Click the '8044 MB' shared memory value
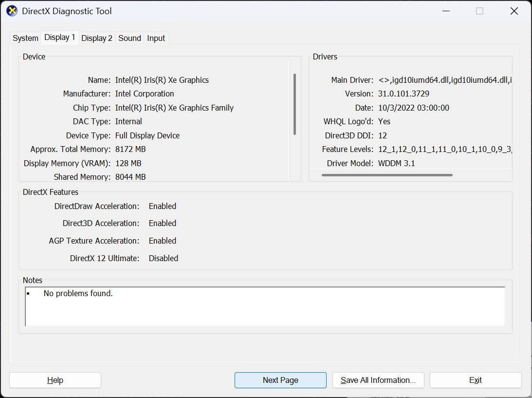This screenshot has width=532, height=398. [130, 177]
